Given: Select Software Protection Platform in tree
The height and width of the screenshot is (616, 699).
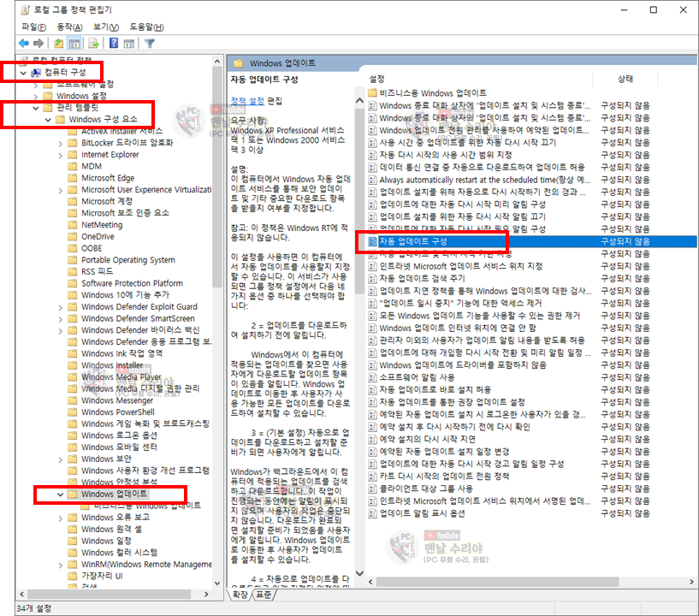Looking at the screenshot, I should pyautogui.click(x=132, y=283).
